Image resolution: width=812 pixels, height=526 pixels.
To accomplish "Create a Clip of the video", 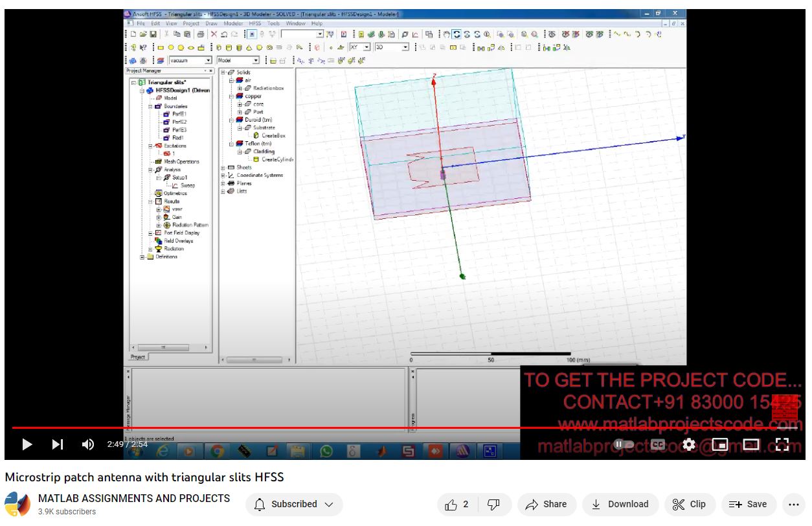I will [689, 504].
